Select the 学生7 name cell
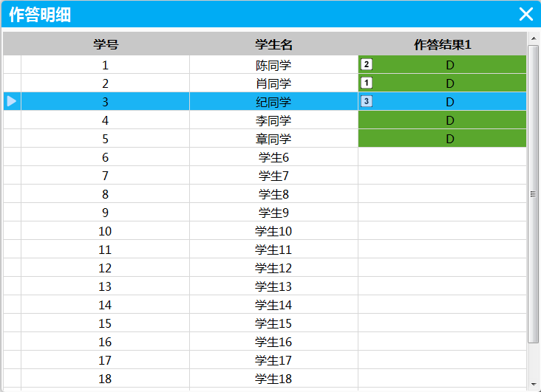 (273, 176)
